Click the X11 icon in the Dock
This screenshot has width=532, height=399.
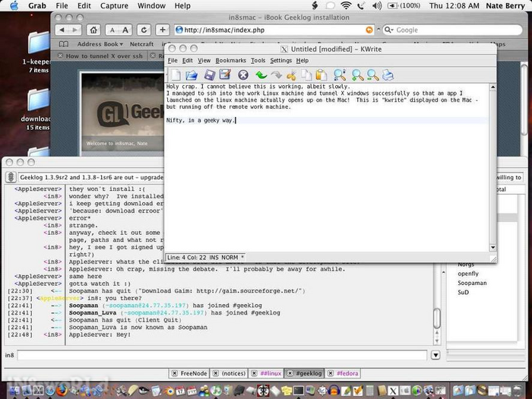[x=393, y=391]
